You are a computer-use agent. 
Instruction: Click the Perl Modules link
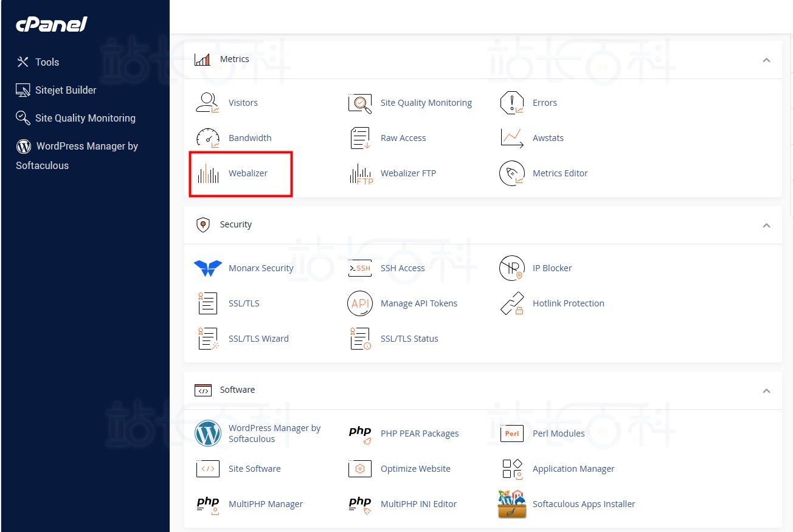pos(559,434)
